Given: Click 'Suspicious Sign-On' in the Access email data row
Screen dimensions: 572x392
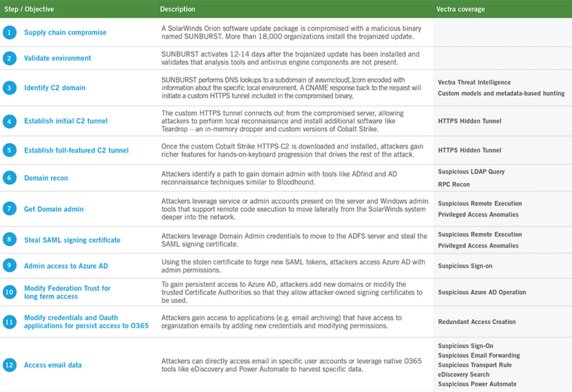Looking at the screenshot, I should coord(465,346).
